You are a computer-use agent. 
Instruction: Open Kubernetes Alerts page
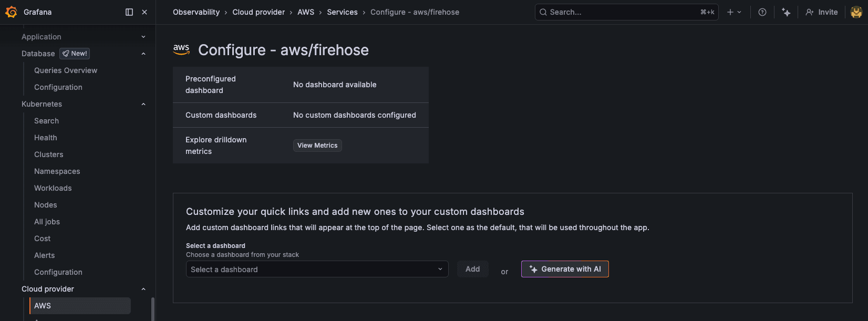(45, 255)
